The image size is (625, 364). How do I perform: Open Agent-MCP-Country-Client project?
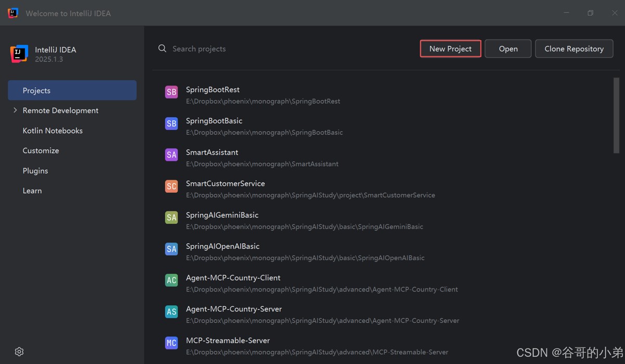[233, 278]
